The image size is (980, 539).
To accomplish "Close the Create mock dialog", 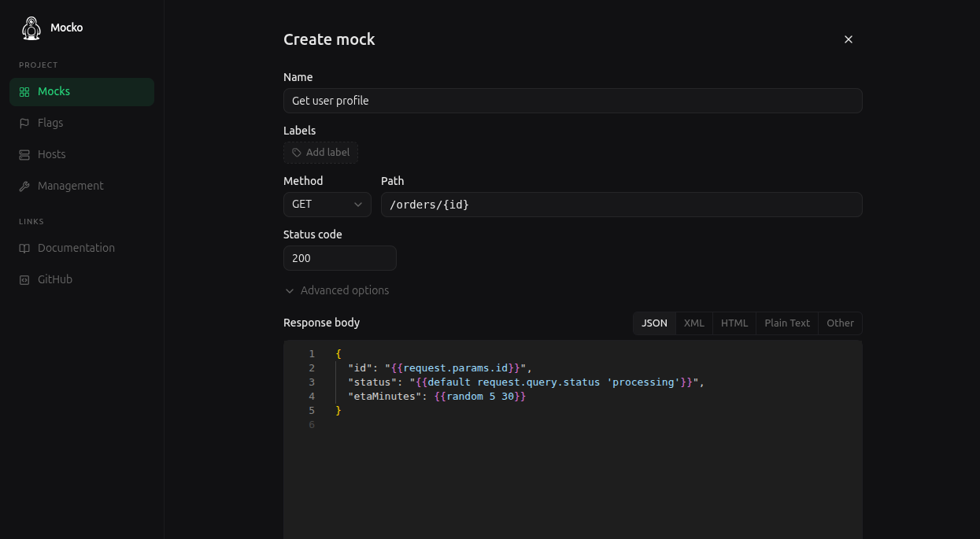I will click(x=849, y=39).
